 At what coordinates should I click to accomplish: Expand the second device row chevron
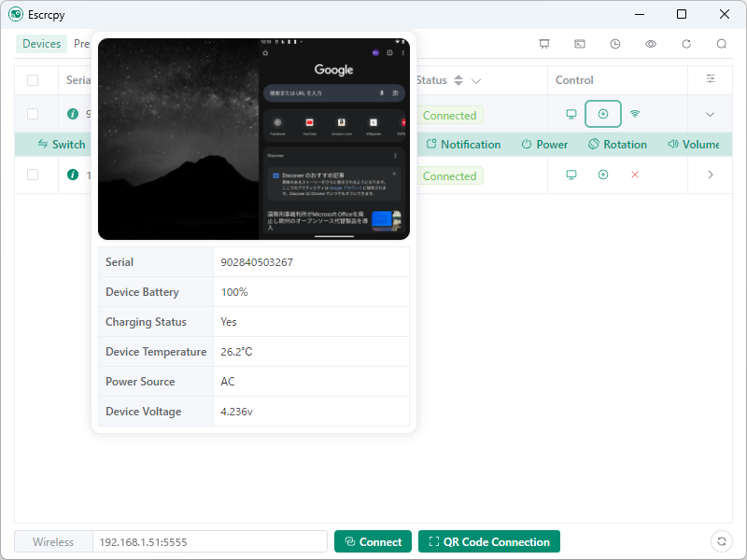711,175
